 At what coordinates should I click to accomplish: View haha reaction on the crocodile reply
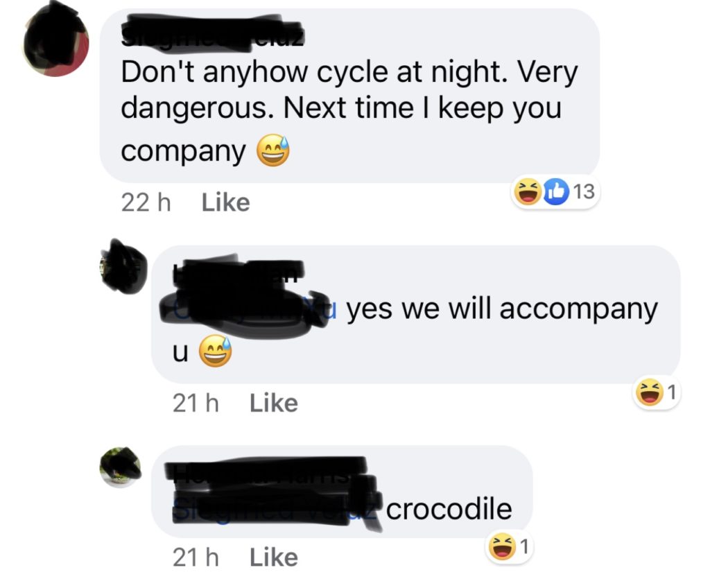click(x=502, y=547)
